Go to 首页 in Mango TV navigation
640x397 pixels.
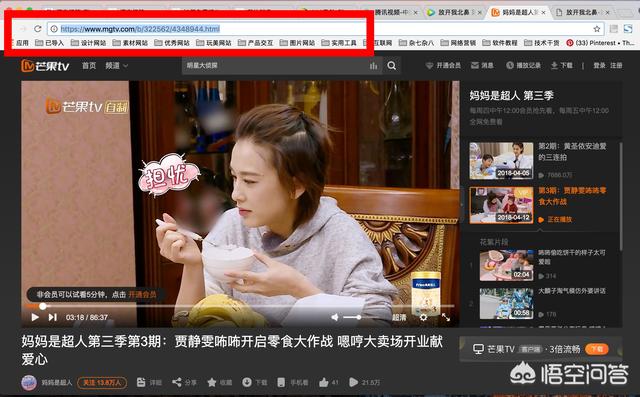(x=89, y=65)
